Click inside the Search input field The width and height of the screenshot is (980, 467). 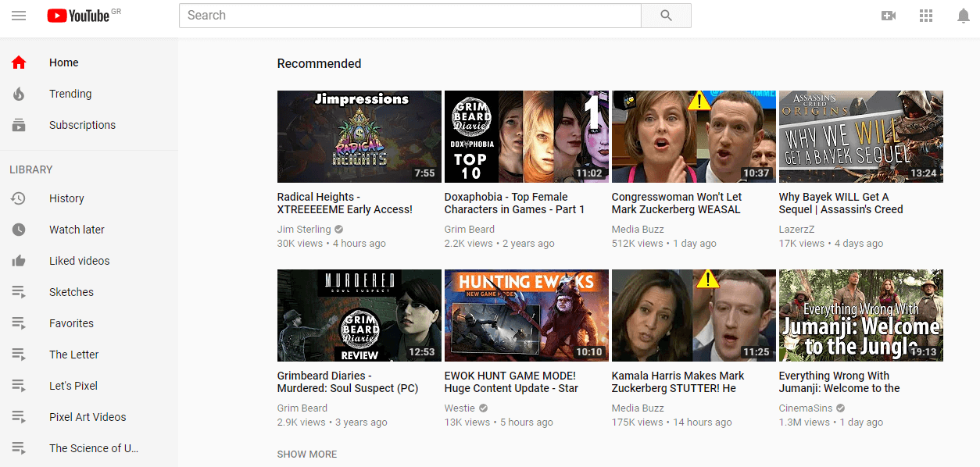(410, 16)
